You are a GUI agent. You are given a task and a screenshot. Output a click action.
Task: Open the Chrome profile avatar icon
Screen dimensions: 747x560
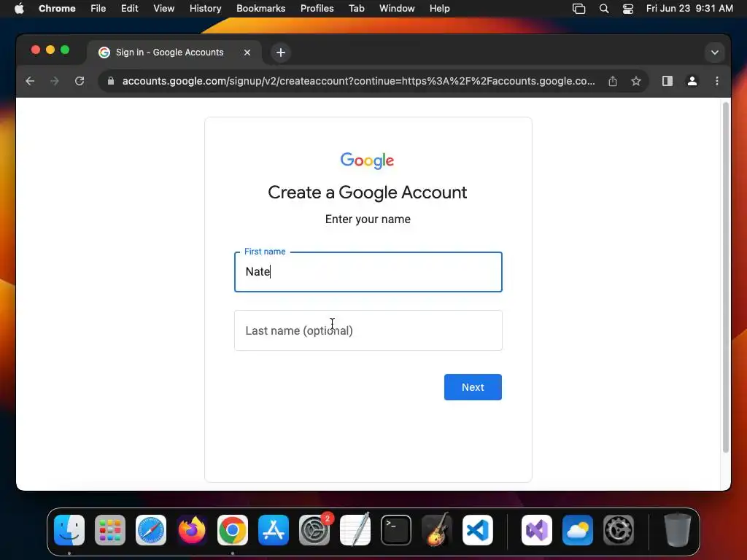point(692,81)
